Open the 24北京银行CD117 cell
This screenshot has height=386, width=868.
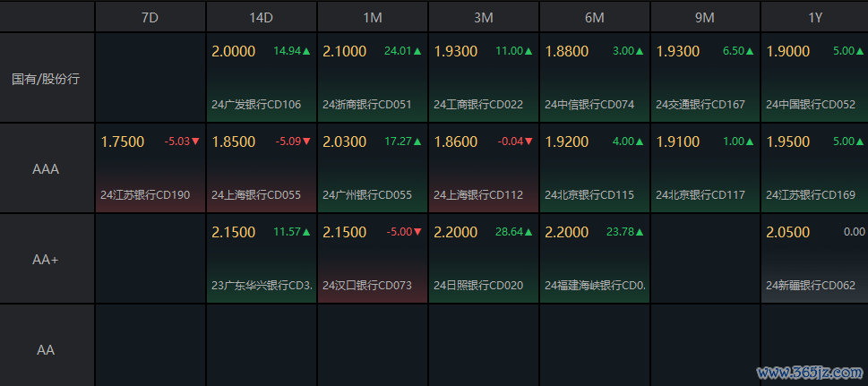coord(705,168)
